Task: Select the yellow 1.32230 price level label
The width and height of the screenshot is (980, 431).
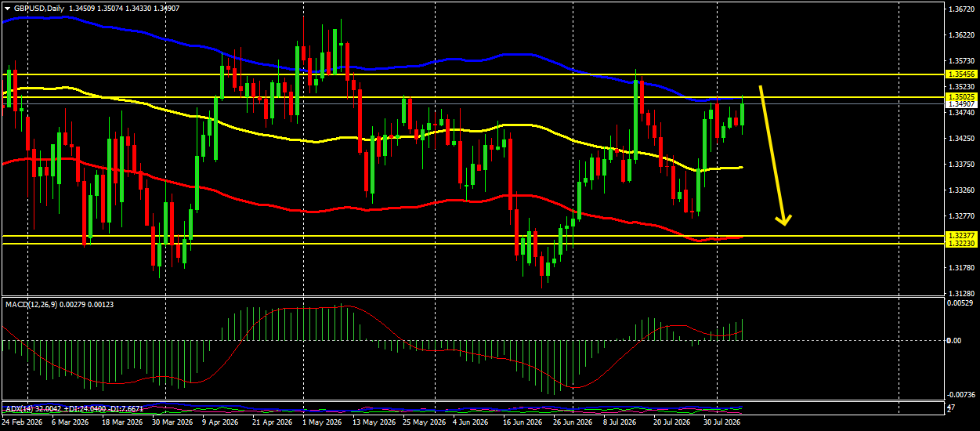Action: (960, 244)
